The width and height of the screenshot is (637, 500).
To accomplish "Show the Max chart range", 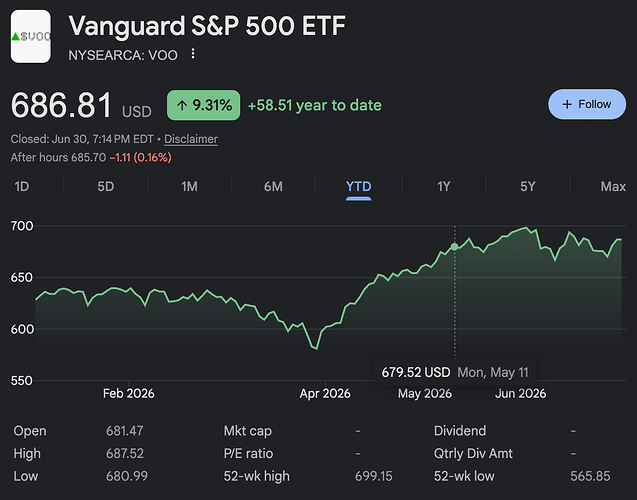I will click(x=613, y=186).
